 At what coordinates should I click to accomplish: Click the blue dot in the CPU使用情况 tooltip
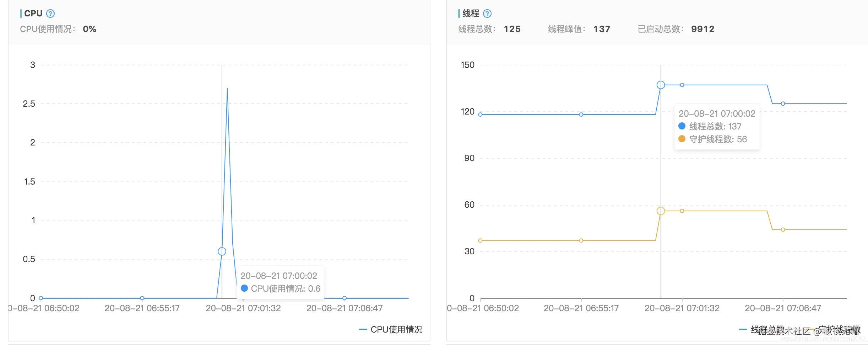(x=244, y=288)
